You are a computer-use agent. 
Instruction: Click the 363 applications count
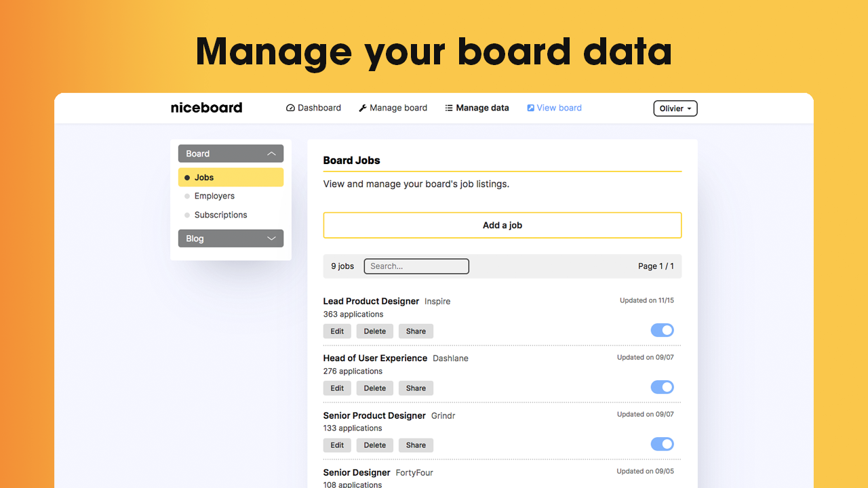click(353, 314)
